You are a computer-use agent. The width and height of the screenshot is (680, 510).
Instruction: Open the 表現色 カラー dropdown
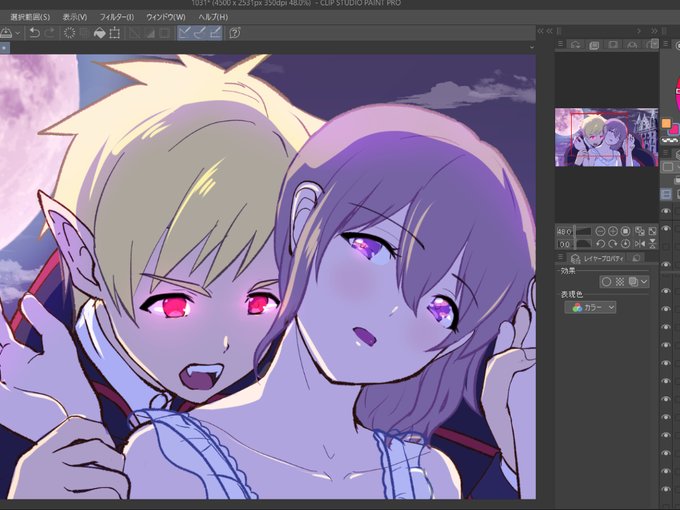pos(590,307)
